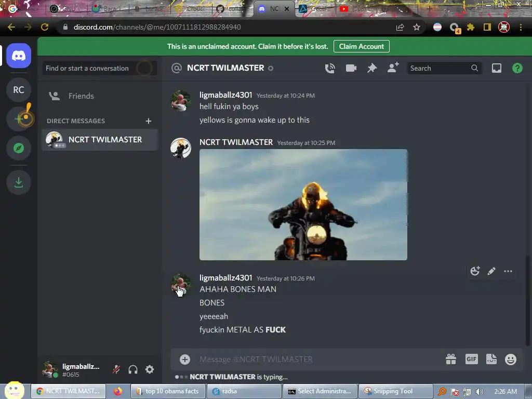532x399 pixels.
Task: Switch to the Google browser tab
Action: [24, 9]
